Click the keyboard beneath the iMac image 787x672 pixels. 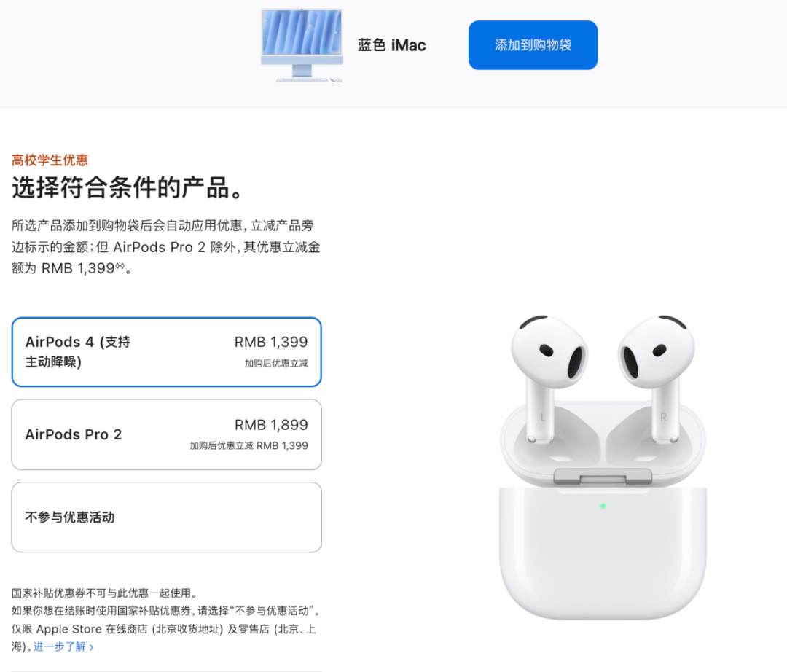coord(302,79)
